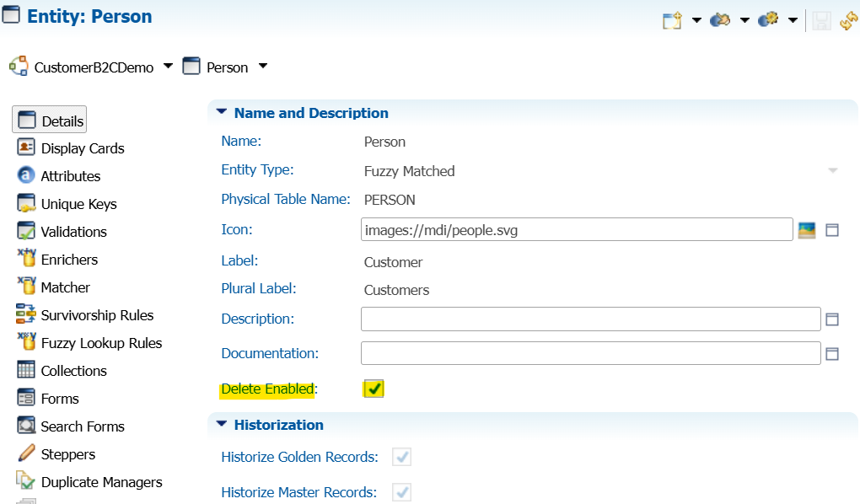
Task: Click the Icon path input field
Action: point(577,229)
